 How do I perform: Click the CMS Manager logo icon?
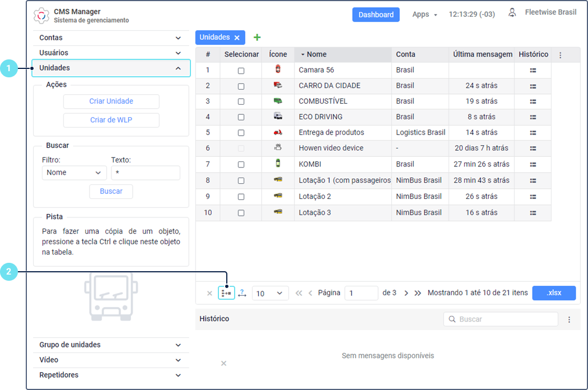(x=41, y=16)
